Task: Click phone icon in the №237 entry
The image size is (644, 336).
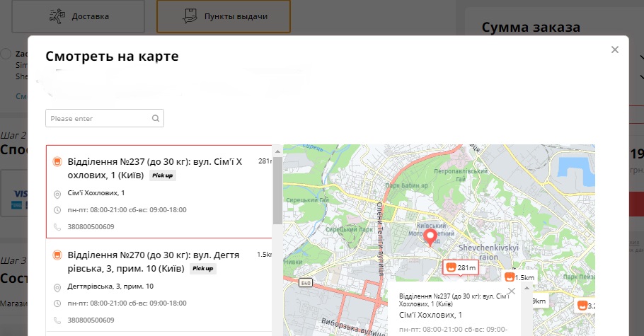Action: pyautogui.click(x=57, y=227)
